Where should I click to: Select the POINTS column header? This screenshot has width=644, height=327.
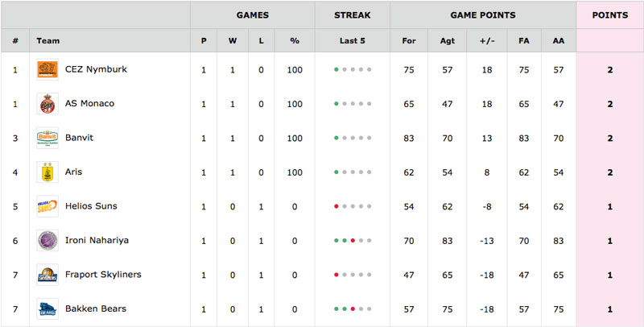tap(610, 15)
